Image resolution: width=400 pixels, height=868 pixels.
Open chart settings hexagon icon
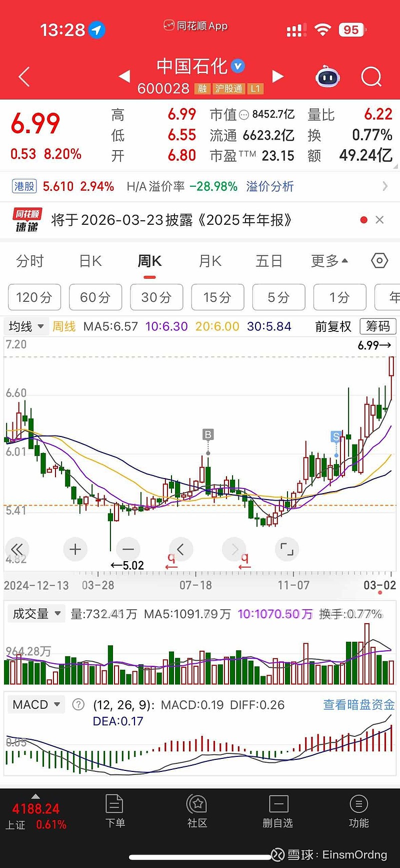[379, 261]
